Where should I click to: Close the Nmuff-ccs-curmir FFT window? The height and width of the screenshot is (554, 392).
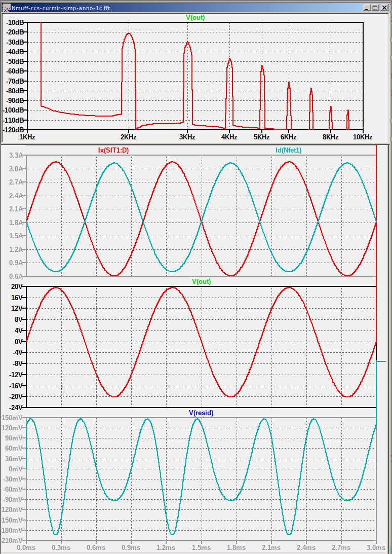pyautogui.click(x=383, y=8)
